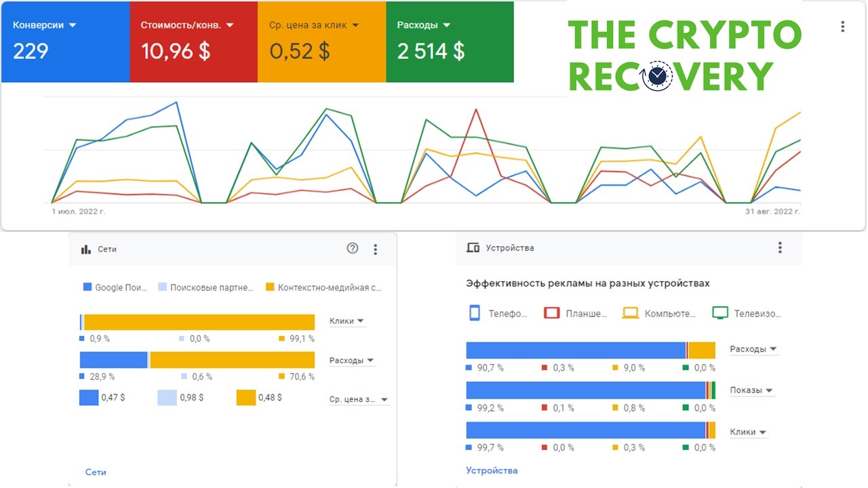Click the yellow Клики bar in Сети chart
Screen dimensions: 868x488
pos(199,322)
